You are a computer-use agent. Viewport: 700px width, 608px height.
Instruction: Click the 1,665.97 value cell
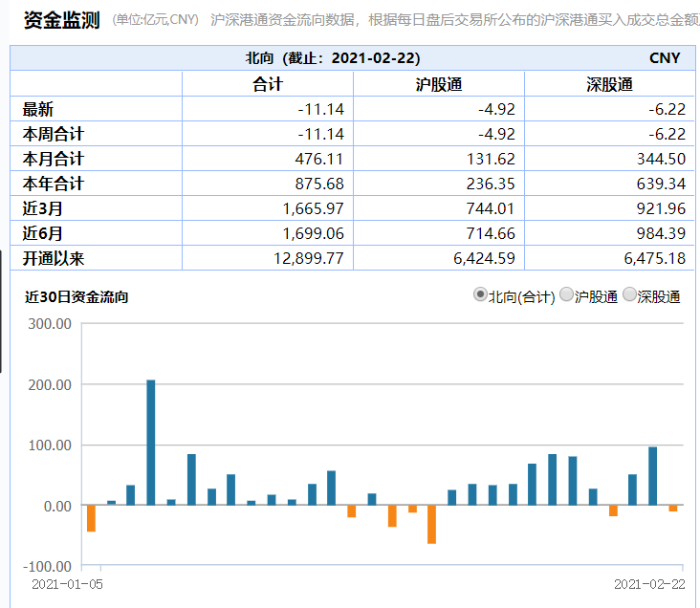tap(268, 208)
